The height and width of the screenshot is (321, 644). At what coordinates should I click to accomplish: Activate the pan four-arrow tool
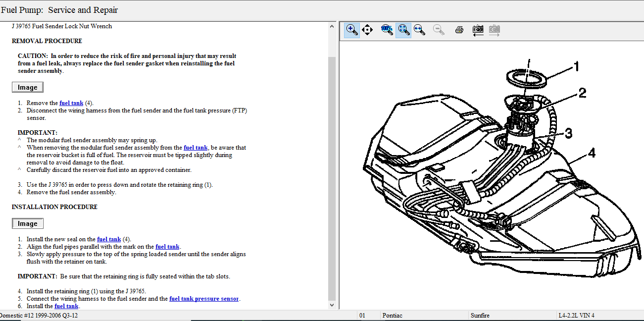point(367,30)
